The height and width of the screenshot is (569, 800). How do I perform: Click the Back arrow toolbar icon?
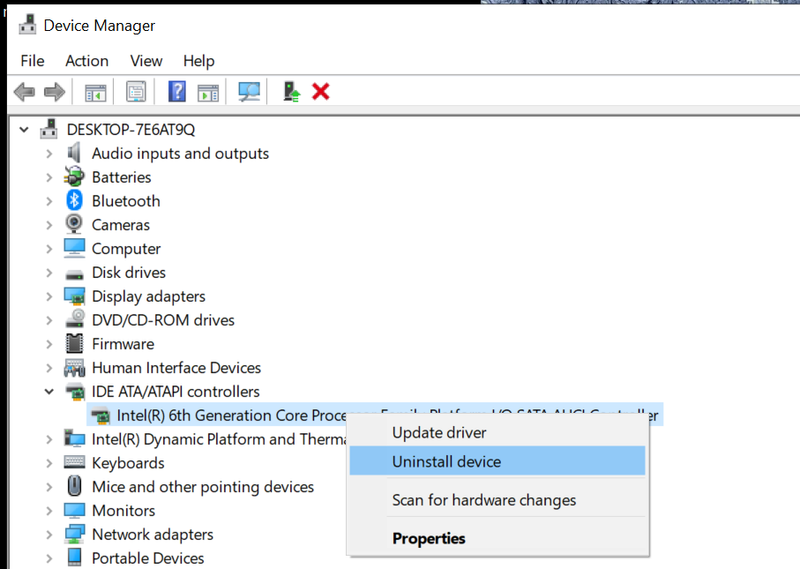tap(24, 92)
